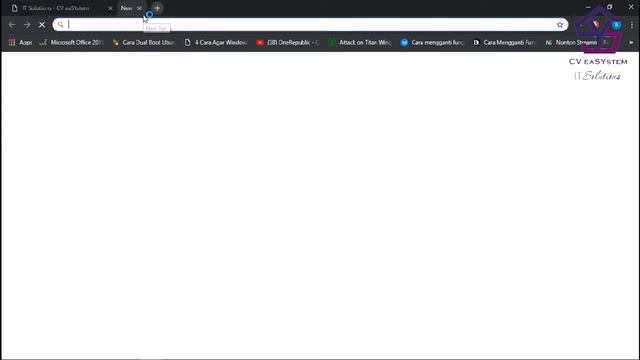Screen dimensions: 640x360
Task: Minimize the Chrome window
Action: (x=588, y=7)
